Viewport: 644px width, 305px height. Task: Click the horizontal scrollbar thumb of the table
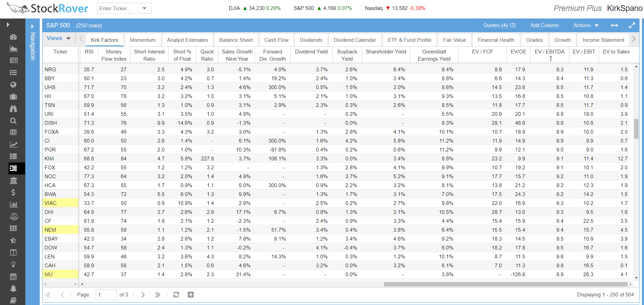506,284
